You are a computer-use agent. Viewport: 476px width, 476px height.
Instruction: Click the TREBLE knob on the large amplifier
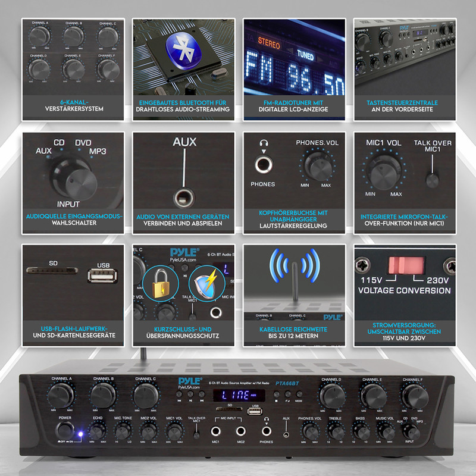point(336,431)
